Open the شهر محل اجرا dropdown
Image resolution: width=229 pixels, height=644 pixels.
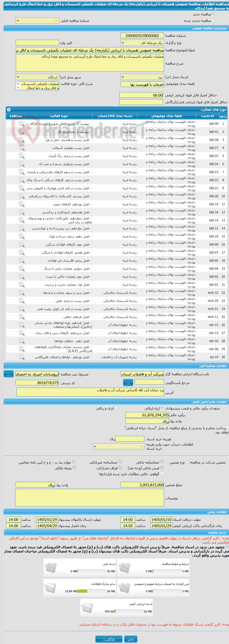coord(37,77)
